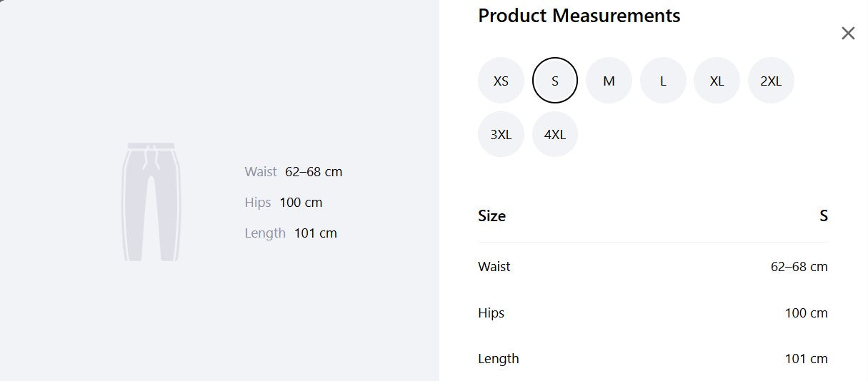The height and width of the screenshot is (381, 868).
Task: Click the Size column header label
Action: tap(492, 216)
